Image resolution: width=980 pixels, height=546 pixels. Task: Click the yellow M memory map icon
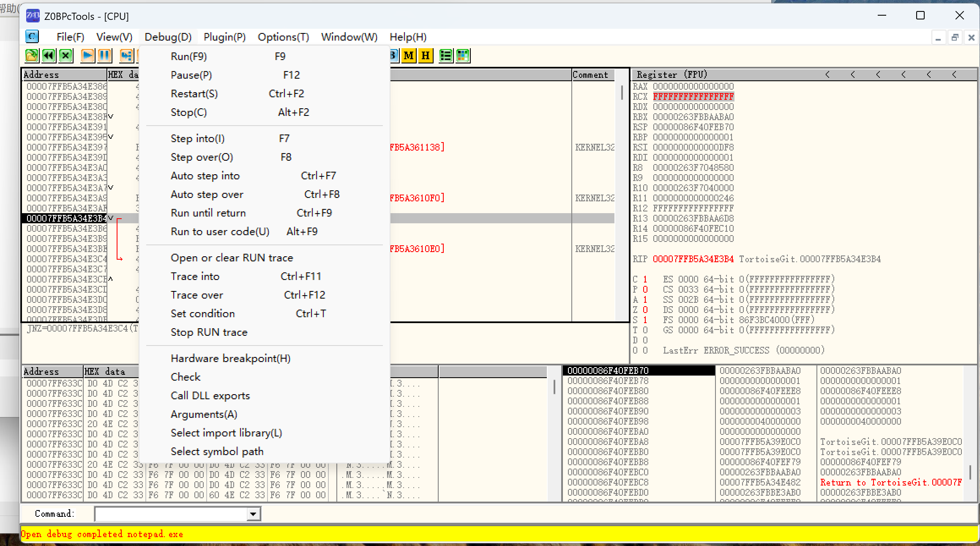[x=409, y=55]
